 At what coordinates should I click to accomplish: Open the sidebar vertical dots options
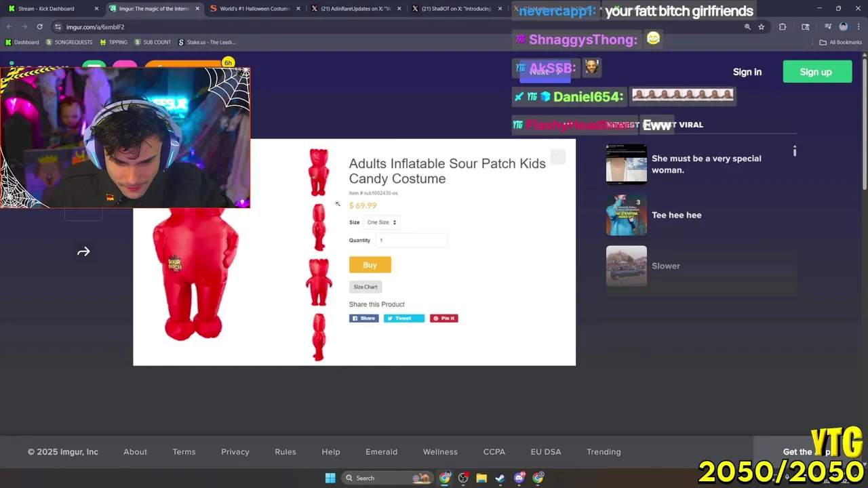pyautogui.click(x=794, y=151)
